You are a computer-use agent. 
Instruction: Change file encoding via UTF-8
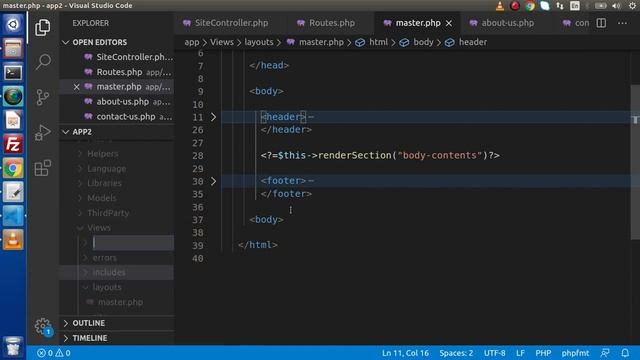[495, 353]
